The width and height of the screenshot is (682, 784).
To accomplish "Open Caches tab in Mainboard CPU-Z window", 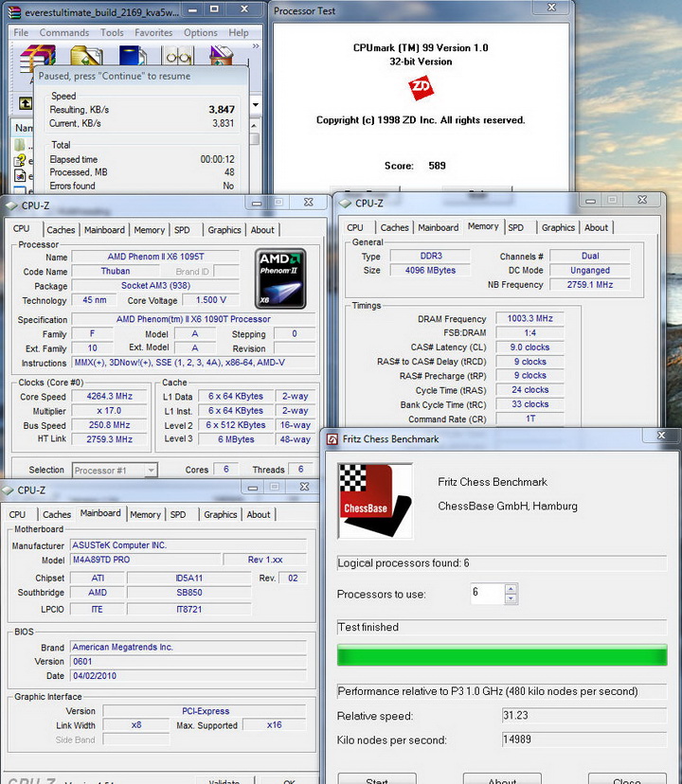I will [x=57, y=514].
